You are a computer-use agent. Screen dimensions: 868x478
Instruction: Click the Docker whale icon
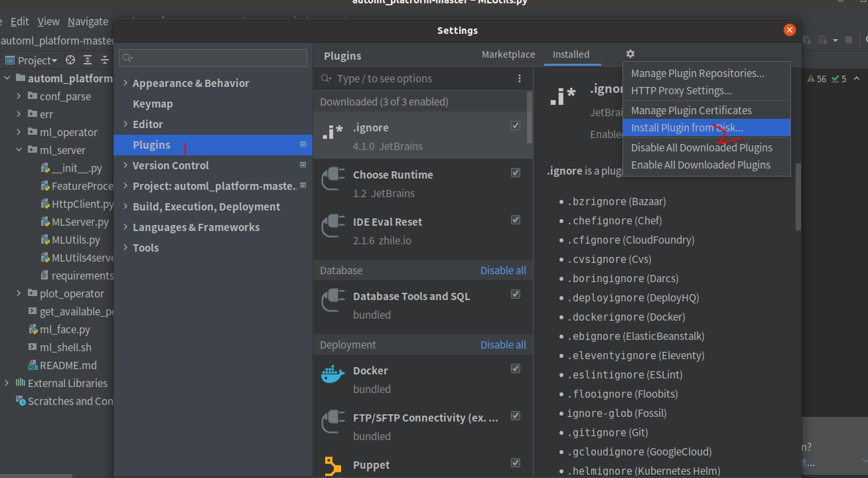(x=333, y=375)
